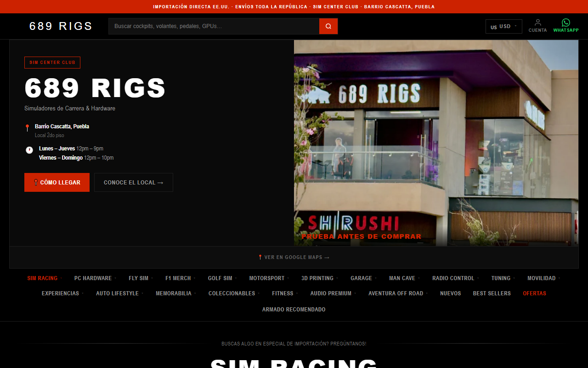
Task: Click the clock icon beside opening hours
Action: coord(29,150)
